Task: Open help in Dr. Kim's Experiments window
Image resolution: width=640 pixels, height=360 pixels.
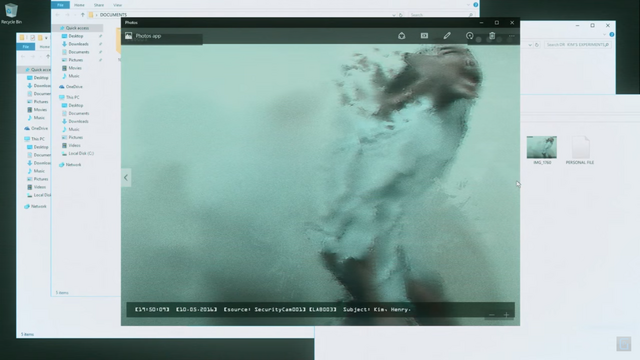Action: (611, 35)
